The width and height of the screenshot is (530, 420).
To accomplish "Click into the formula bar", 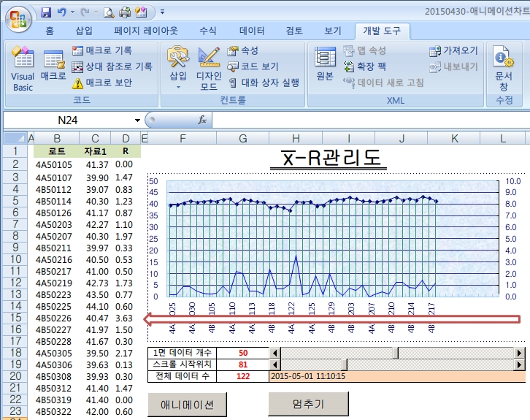I will pyautogui.click(x=370, y=121).
